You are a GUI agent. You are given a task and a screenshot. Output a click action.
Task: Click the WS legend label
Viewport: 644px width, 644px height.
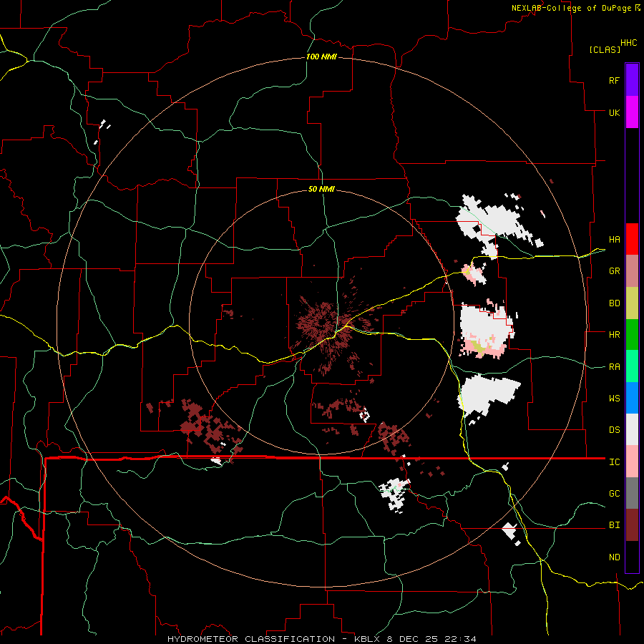tap(614, 398)
